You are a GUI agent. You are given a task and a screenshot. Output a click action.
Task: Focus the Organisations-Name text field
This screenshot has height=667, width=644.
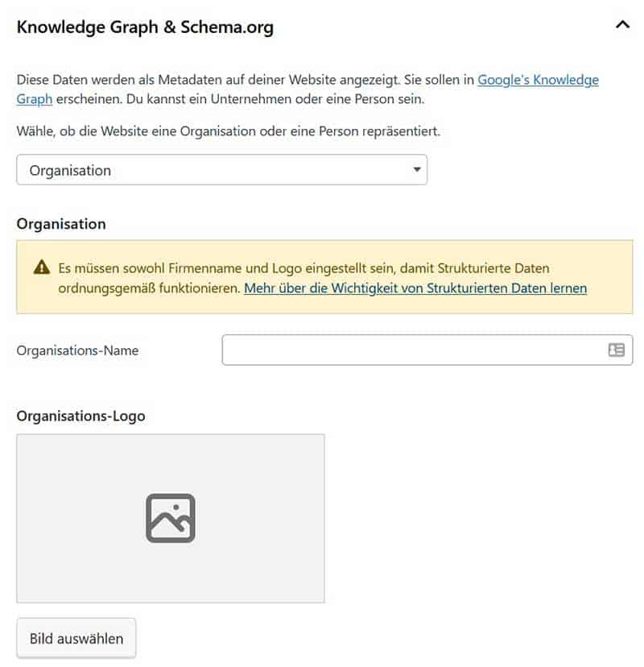click(411, 350)
